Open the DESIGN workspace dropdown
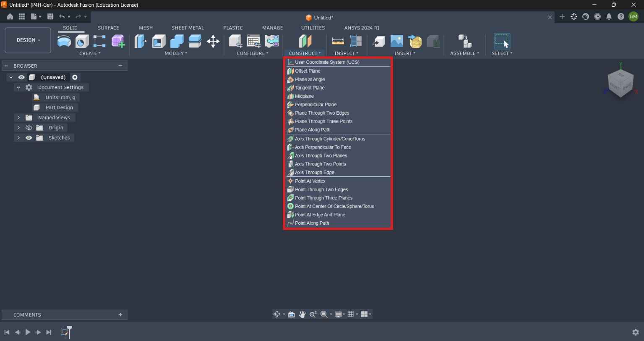 coord(28,40)
